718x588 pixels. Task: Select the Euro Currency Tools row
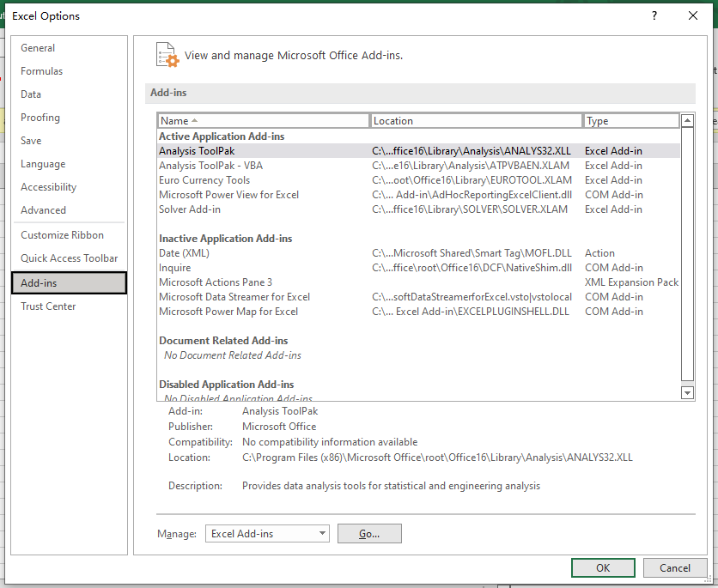418,180
